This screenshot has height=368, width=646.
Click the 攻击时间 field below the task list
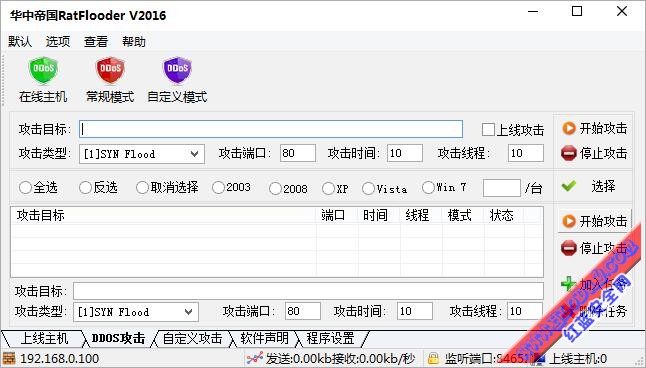(x=415, y=311)
